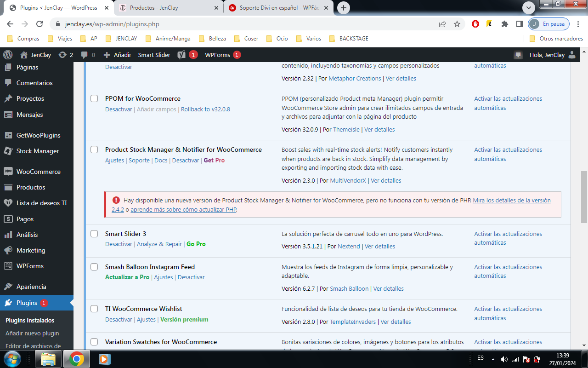Open the JENCLAY bookmarks folder
The height and width of the screenshot is (368, 588).
[x=122, y=39]
